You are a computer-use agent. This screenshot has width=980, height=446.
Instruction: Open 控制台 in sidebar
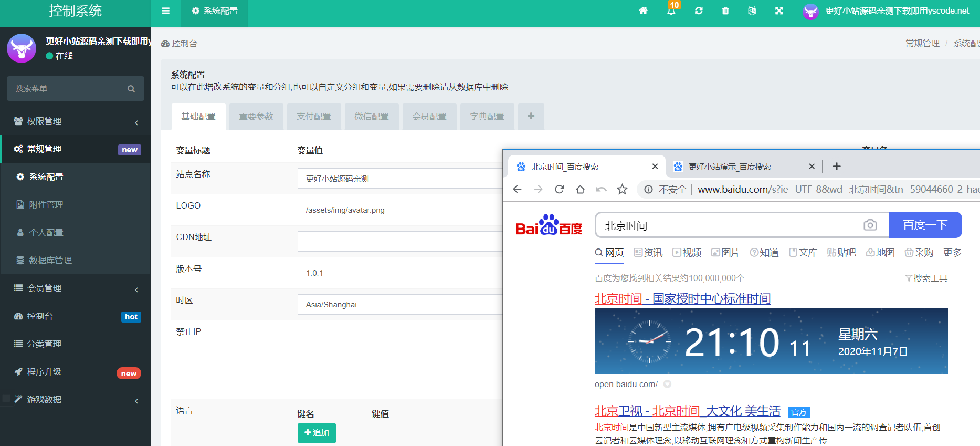point(76,316)
